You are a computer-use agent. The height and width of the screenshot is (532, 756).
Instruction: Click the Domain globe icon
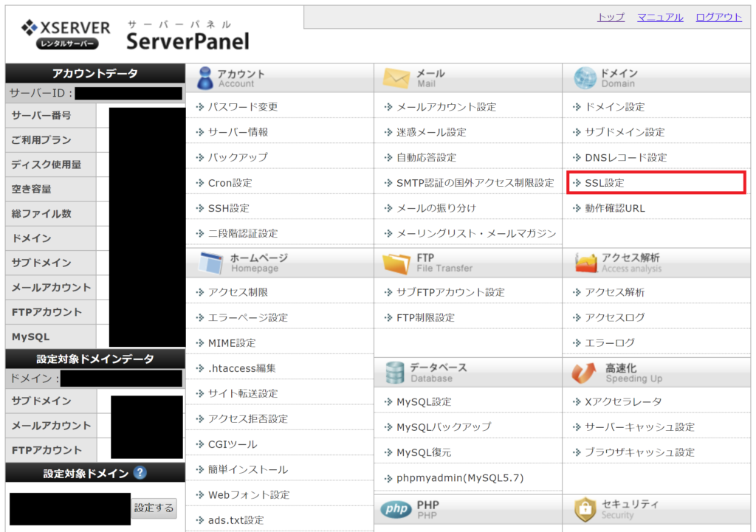pos(585,78)
